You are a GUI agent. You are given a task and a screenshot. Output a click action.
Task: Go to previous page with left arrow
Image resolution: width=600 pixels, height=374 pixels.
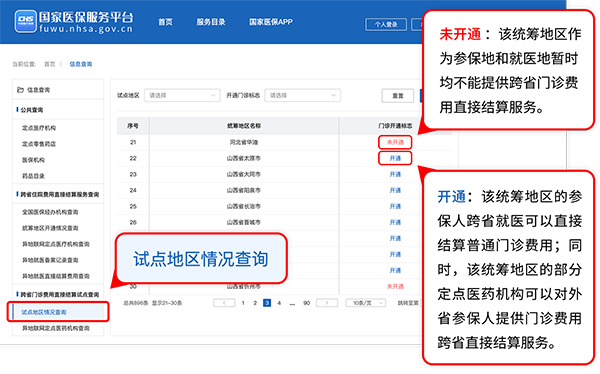click(x=224, y=303)
